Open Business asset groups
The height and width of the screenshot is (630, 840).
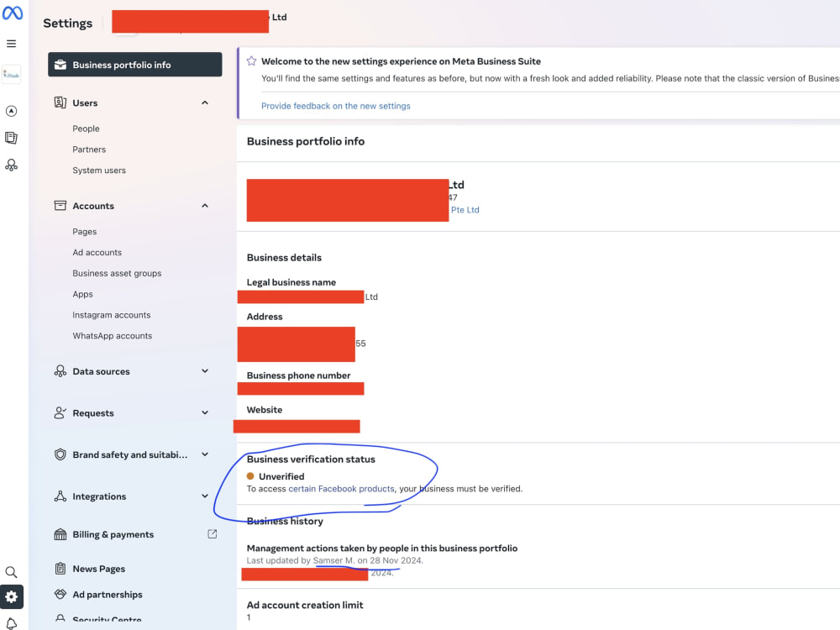tap(117, 273)
